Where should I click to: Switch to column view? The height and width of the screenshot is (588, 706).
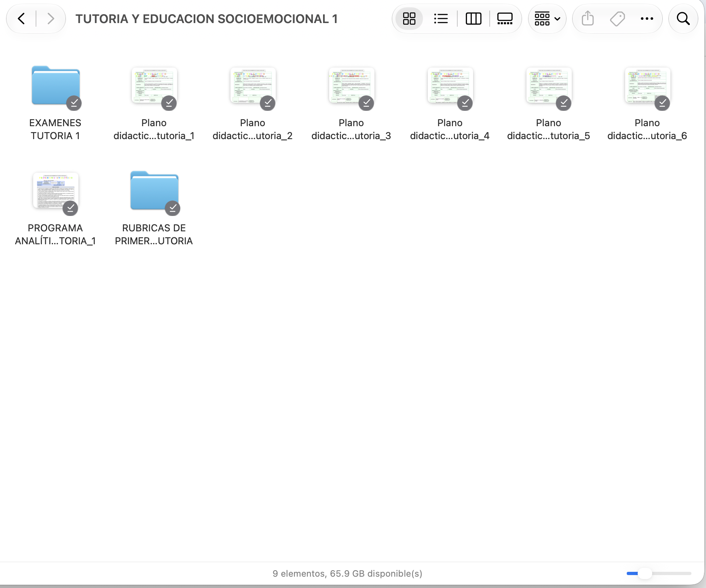pos(473,19)
